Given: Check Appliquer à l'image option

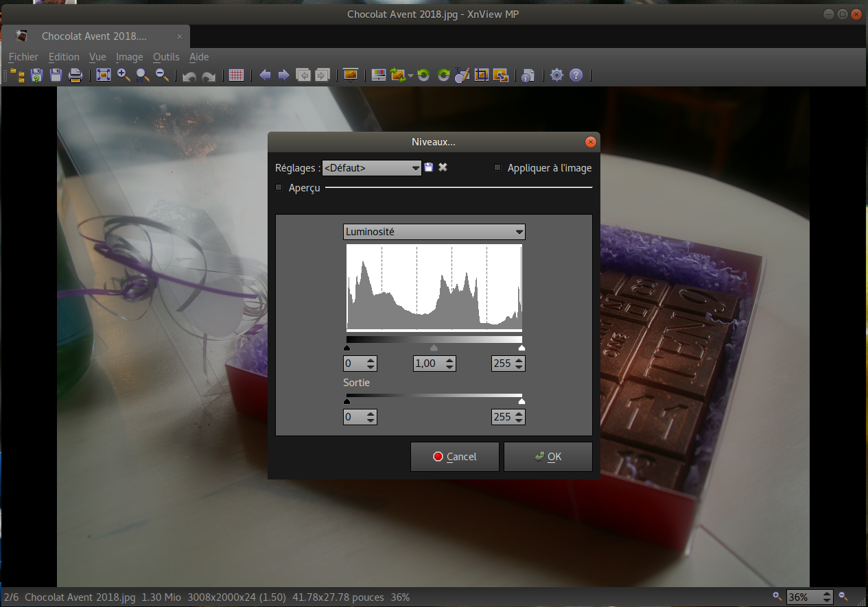Looking at the screenshot, I should tap(498, 168).
